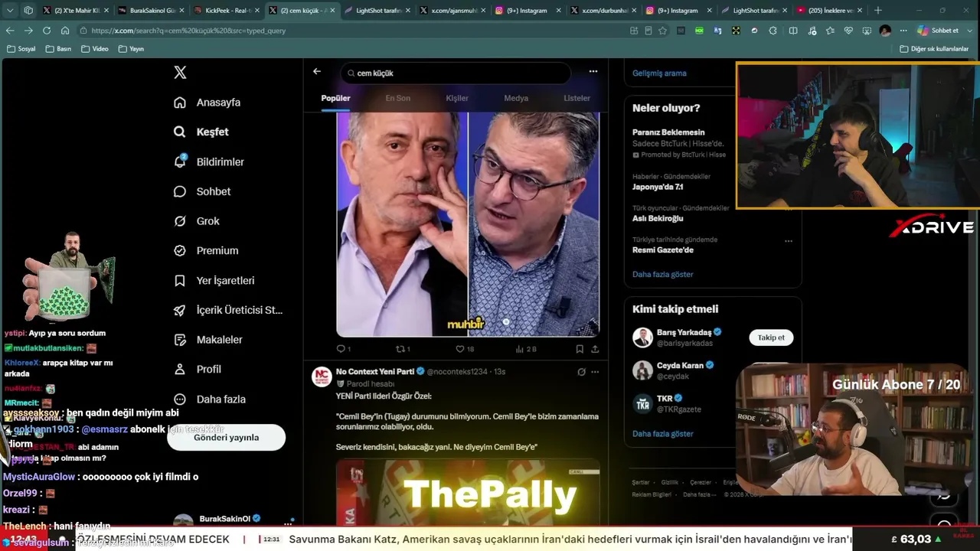Open Barış Yarkadaş profile suggestion
Image resolution: width=980 pixels, height=551 pixels.
tap(689, 337)
